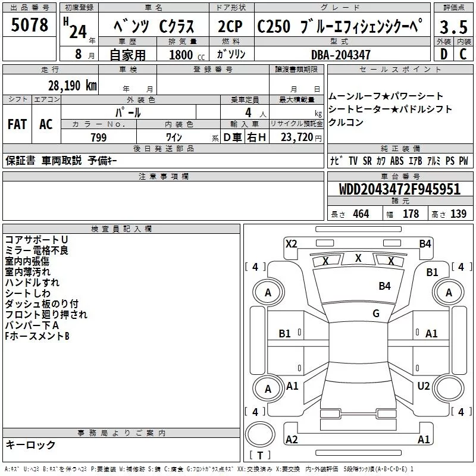Select 車両取説 in later-shipped items

point(62,160)
